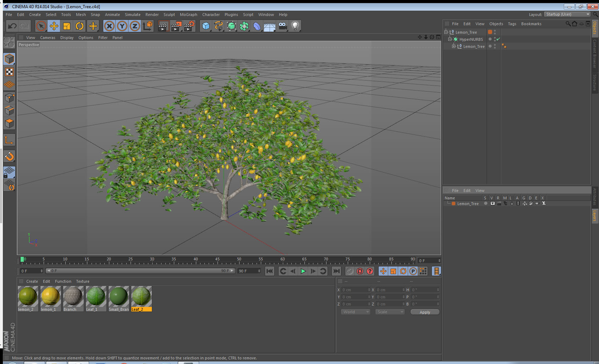Click the frame range preview slider
Screen dimensions: 599x364
click(x=141, y=271)
